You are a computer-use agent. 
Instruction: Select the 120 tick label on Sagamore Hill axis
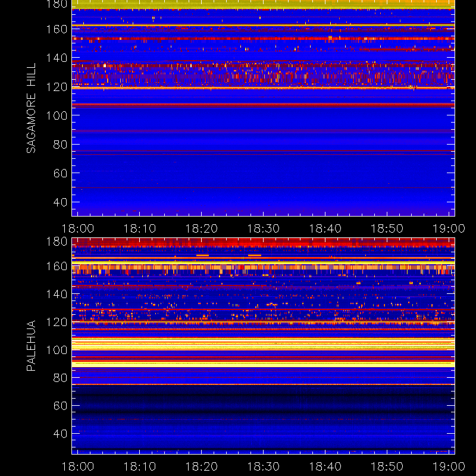[57, 87]
